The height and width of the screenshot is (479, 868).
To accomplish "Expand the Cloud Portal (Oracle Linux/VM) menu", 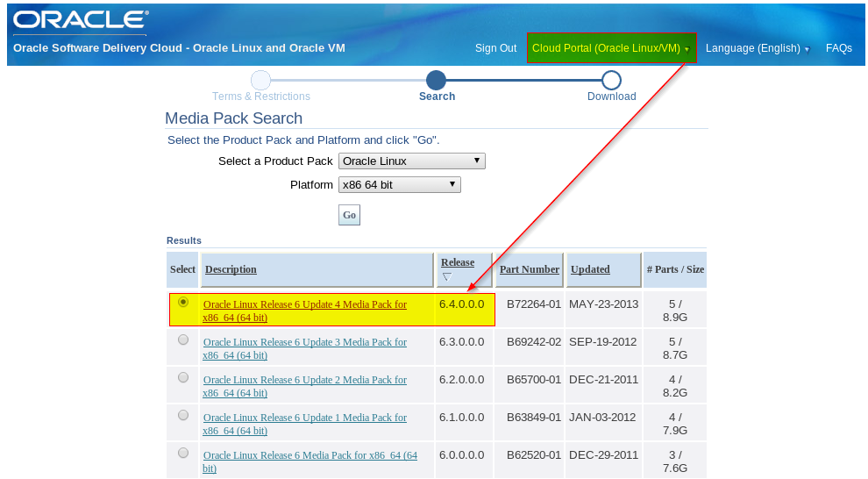I will click(x=611, y=48).
